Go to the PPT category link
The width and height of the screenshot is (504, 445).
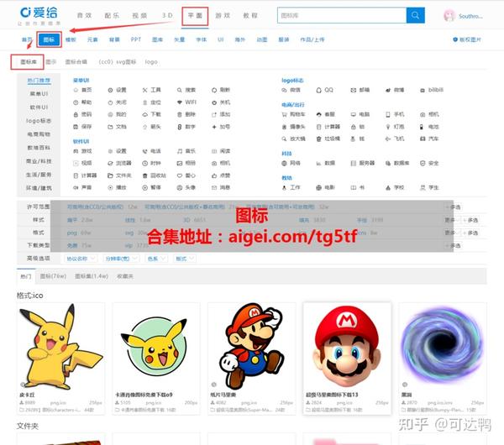[x=136, y=39]
